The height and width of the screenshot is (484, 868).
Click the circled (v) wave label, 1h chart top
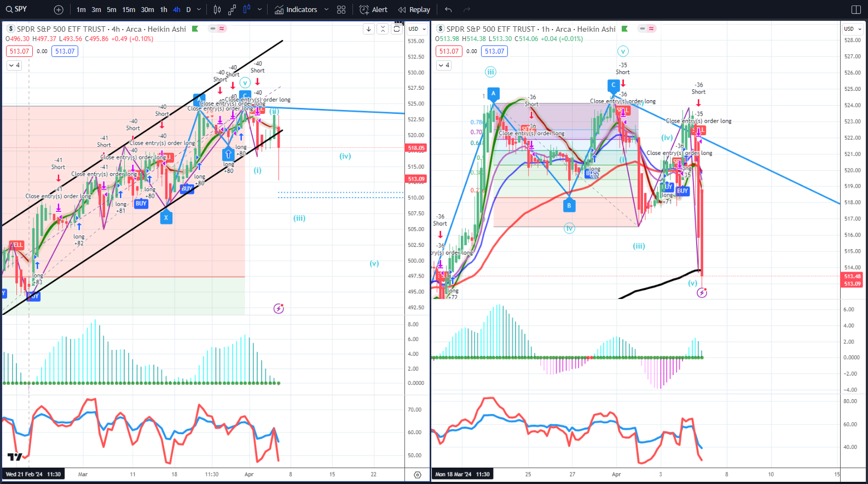[x=623, y=51]
